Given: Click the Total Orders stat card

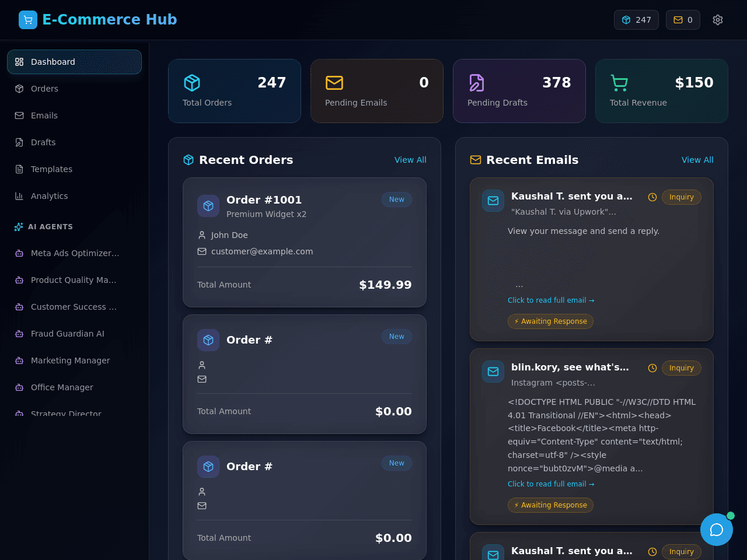Looking at the screenshot, I should [x=235, y=91].
